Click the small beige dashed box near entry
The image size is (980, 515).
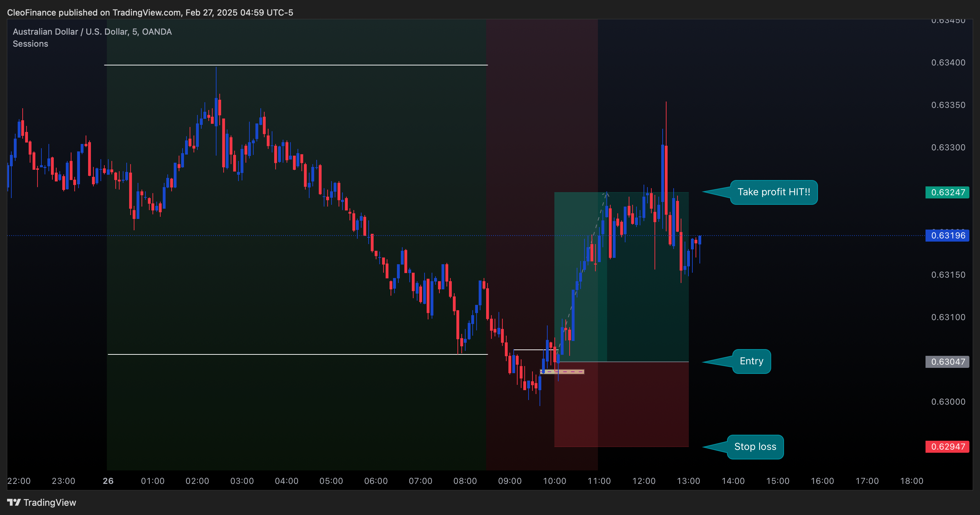click(x=562, y=372)
